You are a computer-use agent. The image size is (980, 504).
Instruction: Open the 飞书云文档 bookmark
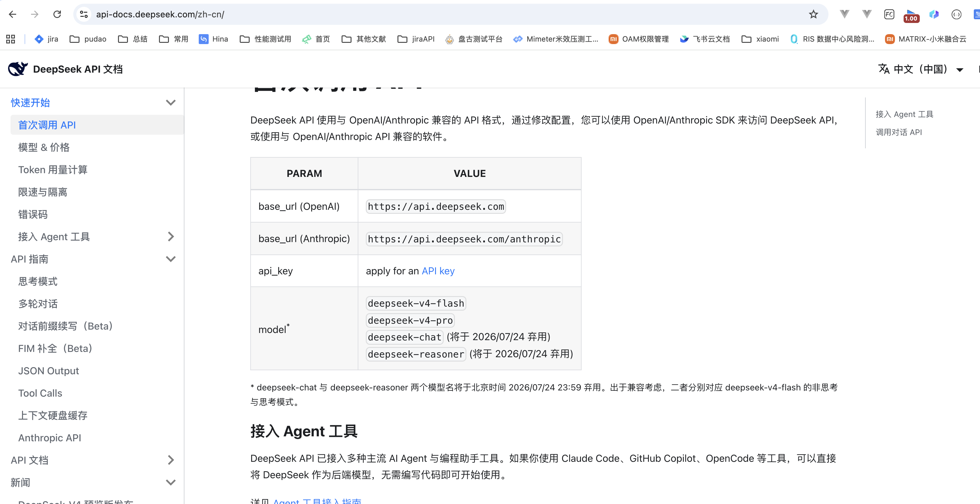(x=705, y=39)
